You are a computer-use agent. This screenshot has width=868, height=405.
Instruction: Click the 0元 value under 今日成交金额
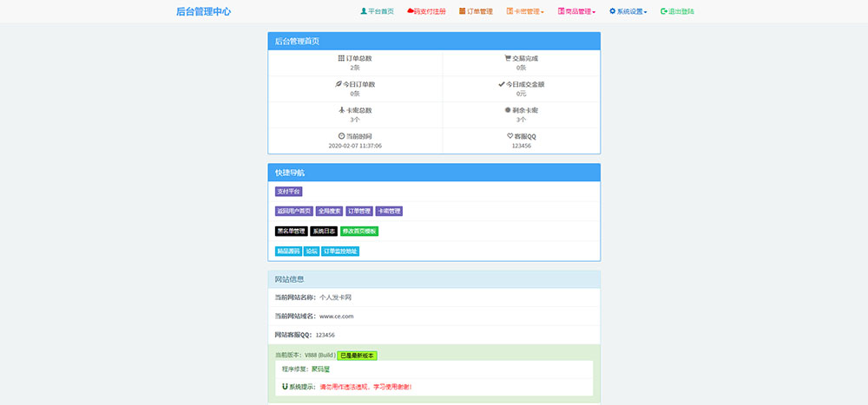tap(522, 94)
